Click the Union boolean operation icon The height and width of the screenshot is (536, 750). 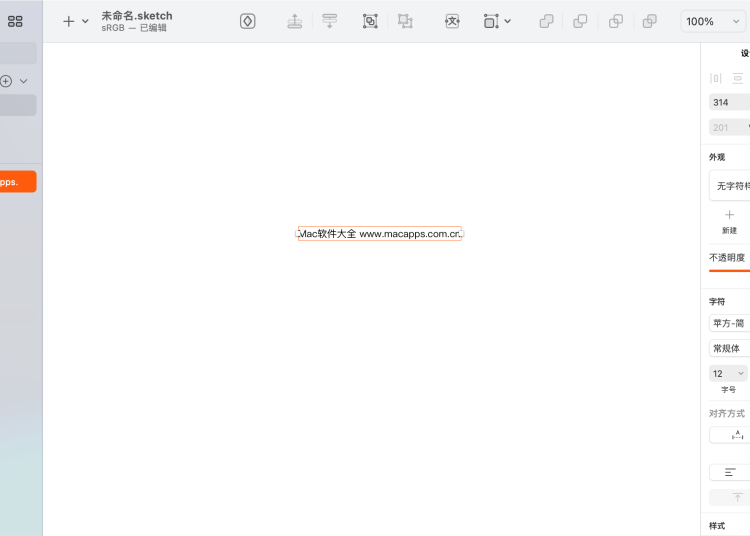point(546,21)
